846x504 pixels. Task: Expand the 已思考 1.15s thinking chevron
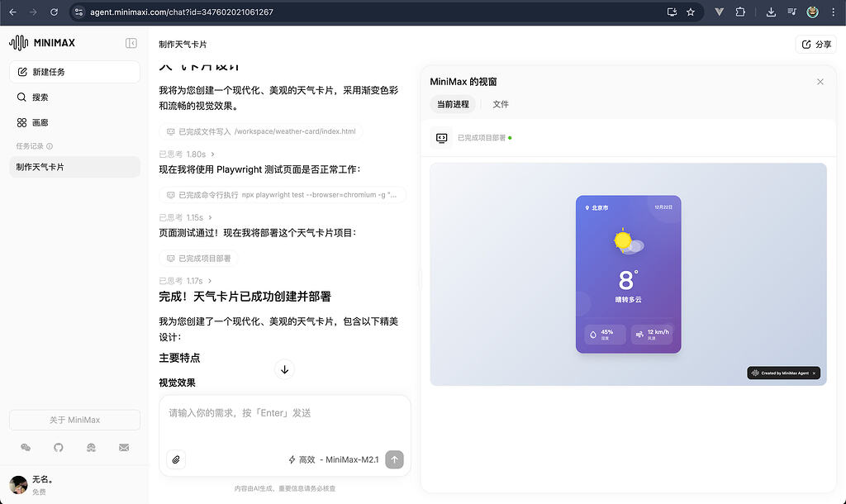(x=210, y=217)
